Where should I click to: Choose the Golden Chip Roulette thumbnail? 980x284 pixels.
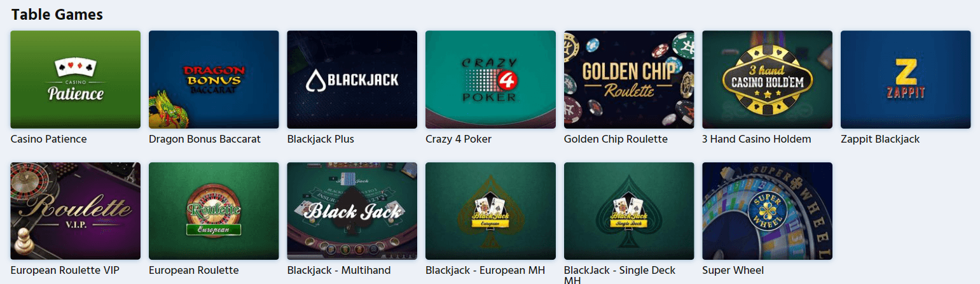[629, 80]
